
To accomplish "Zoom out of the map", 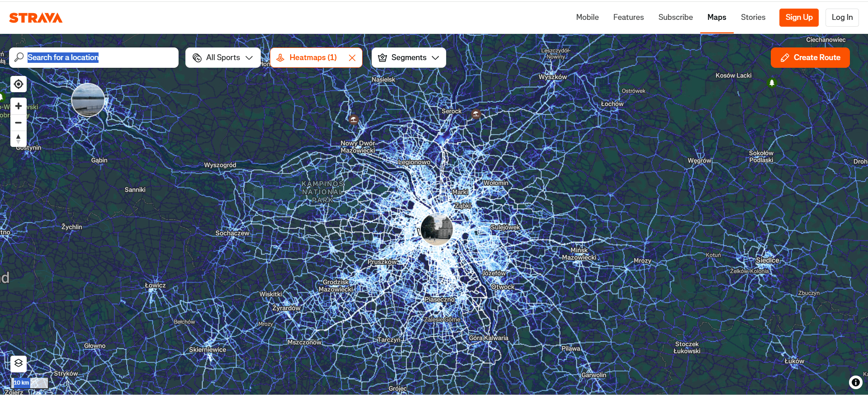I will pyautogui.click(x=19, y=122).
